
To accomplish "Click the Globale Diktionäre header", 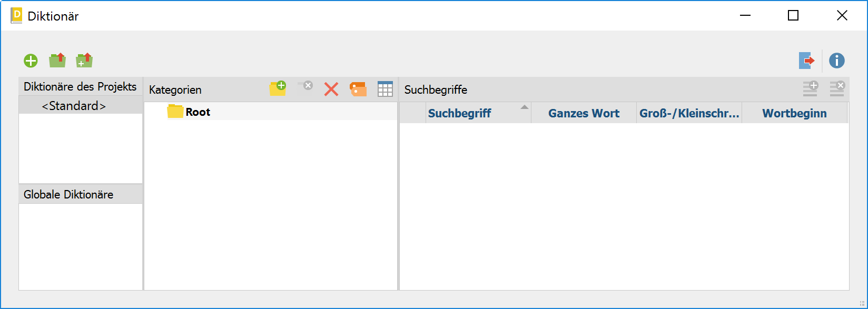I will (81, 194).
